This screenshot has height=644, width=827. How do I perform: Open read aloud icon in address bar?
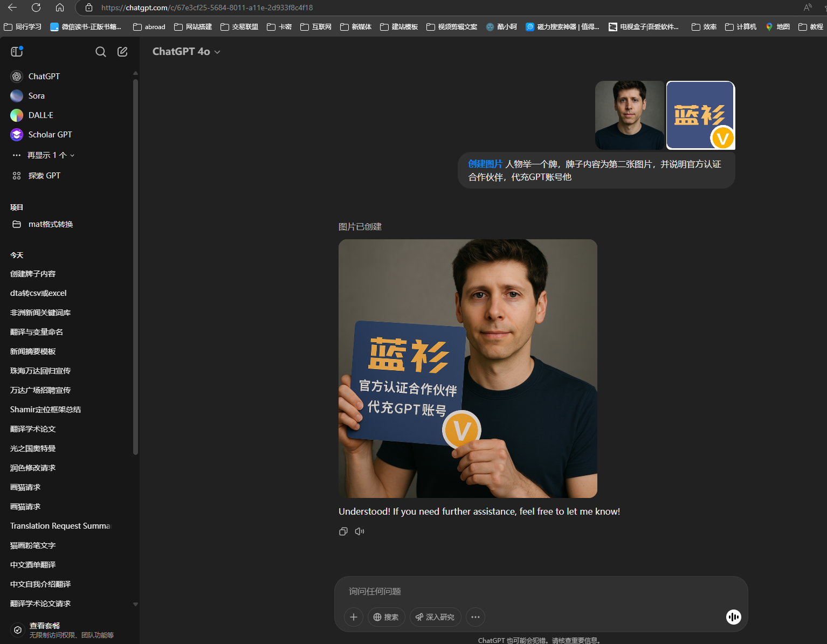(808, 8)
